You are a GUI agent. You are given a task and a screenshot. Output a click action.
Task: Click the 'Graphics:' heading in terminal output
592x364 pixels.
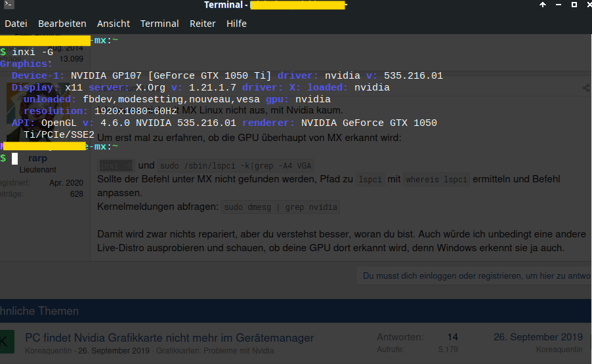coord(26,64)
